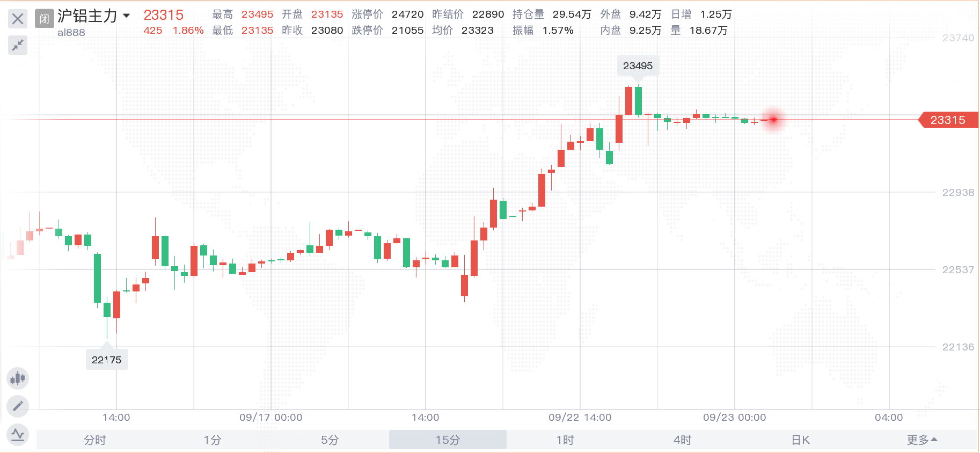Switch to the 5分 timeframe tab

click(330, 440)
